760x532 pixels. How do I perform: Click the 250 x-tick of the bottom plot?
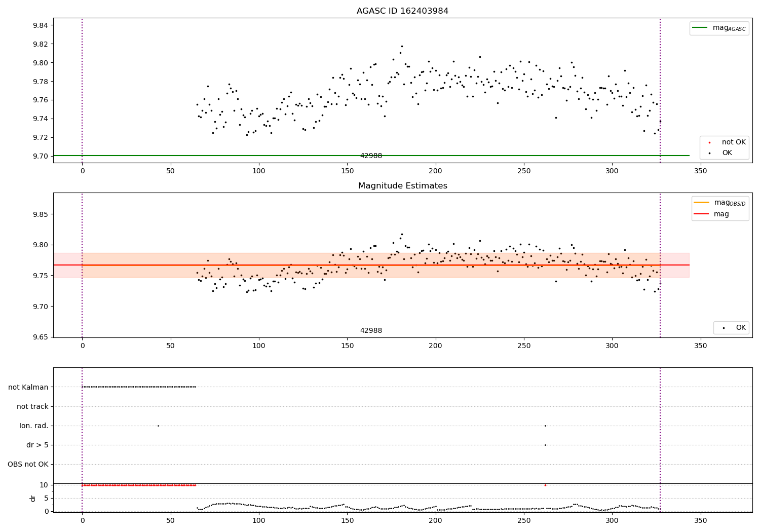coord(524,520)
